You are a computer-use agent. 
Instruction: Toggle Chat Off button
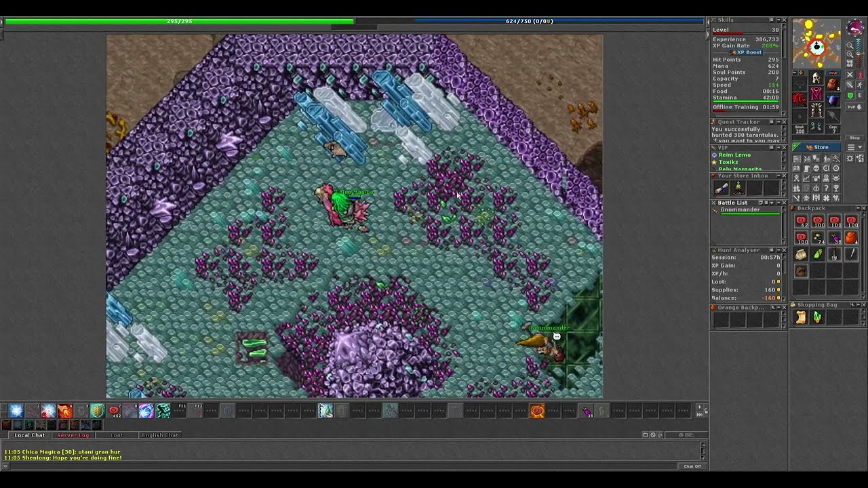692,466
